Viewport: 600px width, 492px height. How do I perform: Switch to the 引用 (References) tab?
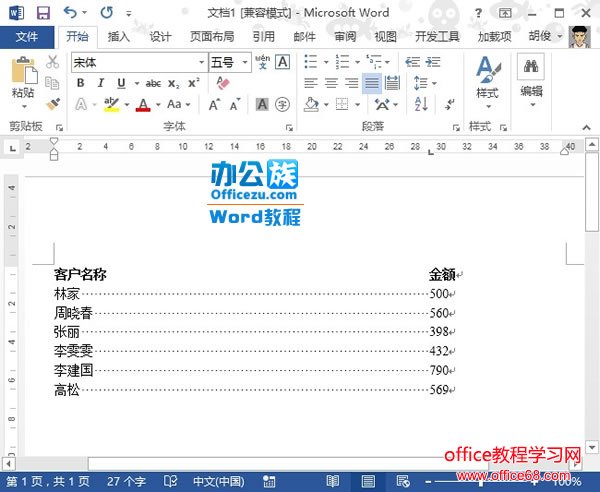pos(264,37)
